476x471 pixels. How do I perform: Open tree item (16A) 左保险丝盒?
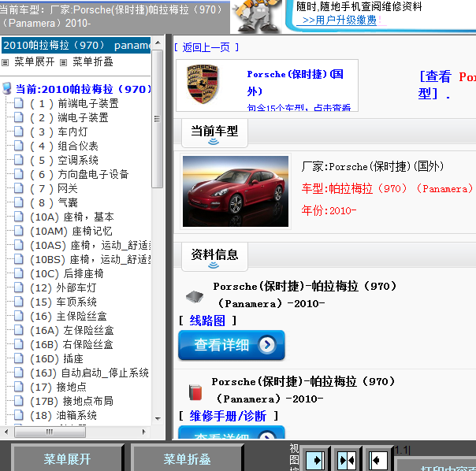(x=72, y=330)
